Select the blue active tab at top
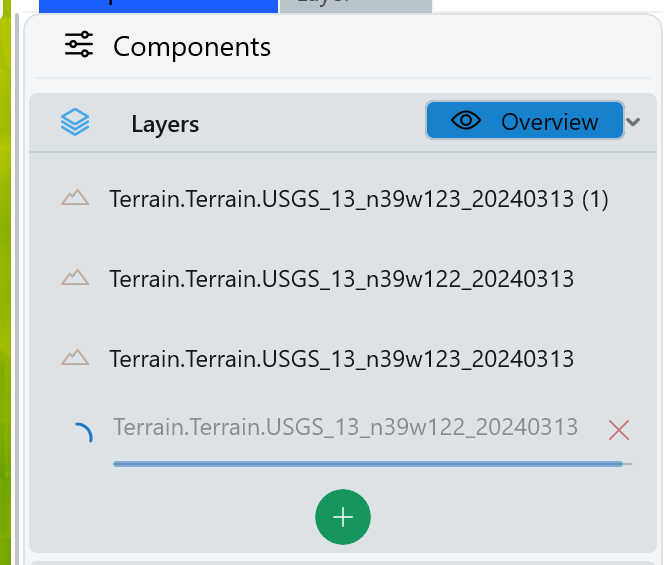Image resolution: width=667 pixels, height=565 pixels. click(x=158, y=4)
